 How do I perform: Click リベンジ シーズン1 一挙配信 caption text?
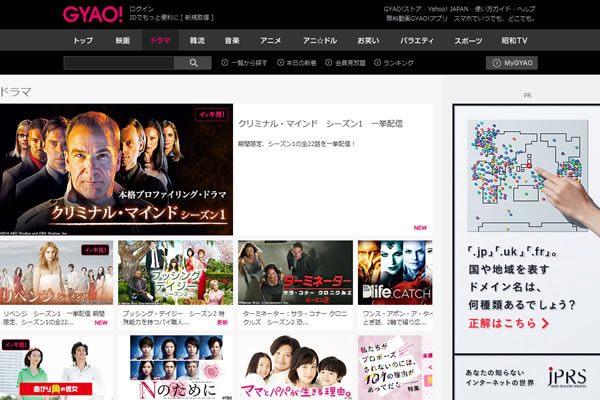[x=54, y=318]
